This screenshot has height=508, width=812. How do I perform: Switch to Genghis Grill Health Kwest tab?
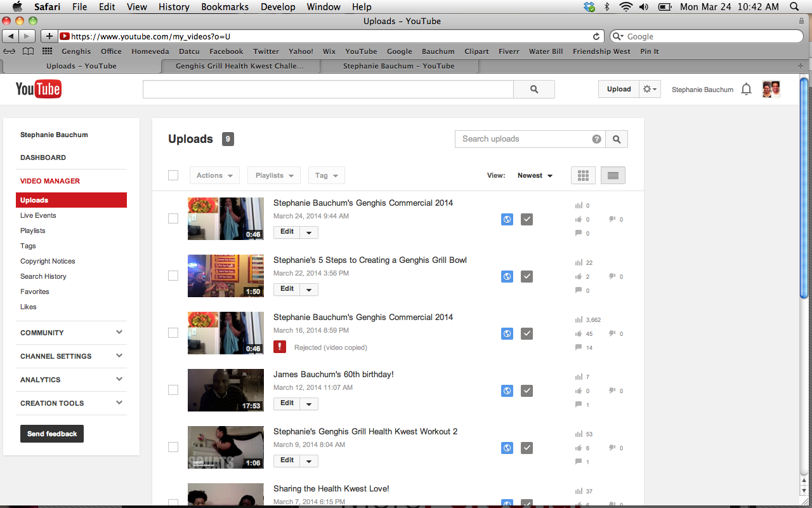point(240,66)
